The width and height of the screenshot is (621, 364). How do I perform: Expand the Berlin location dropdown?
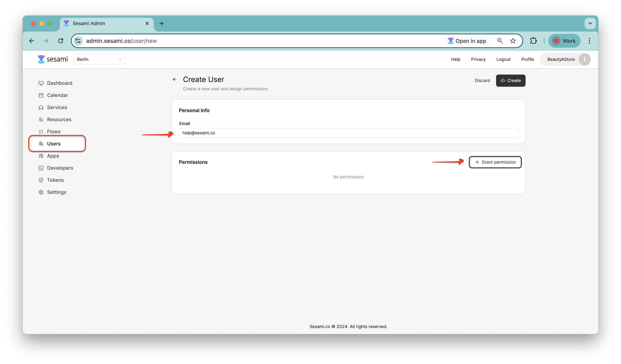click(99, 59)
